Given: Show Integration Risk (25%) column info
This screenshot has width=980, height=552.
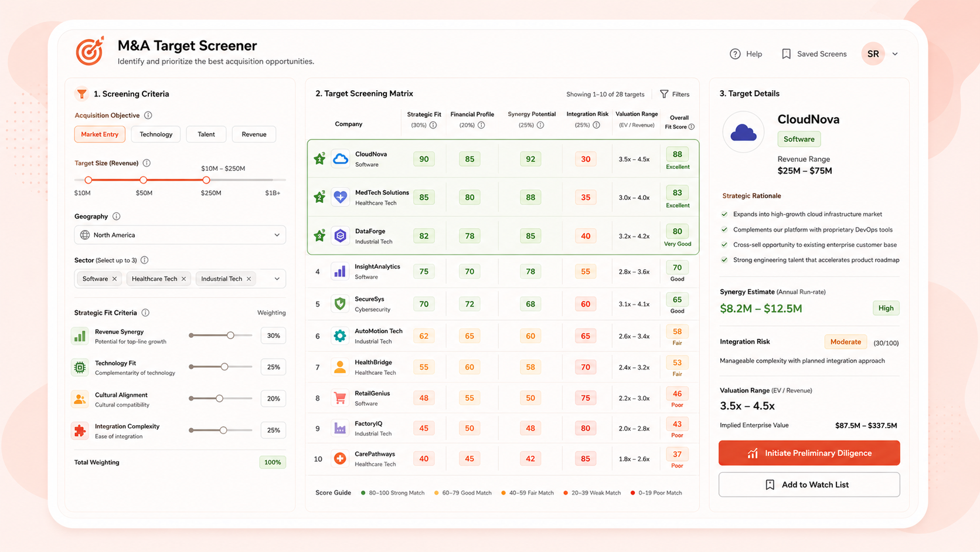Looking at the screenshot, I should (x=596, y=125).
